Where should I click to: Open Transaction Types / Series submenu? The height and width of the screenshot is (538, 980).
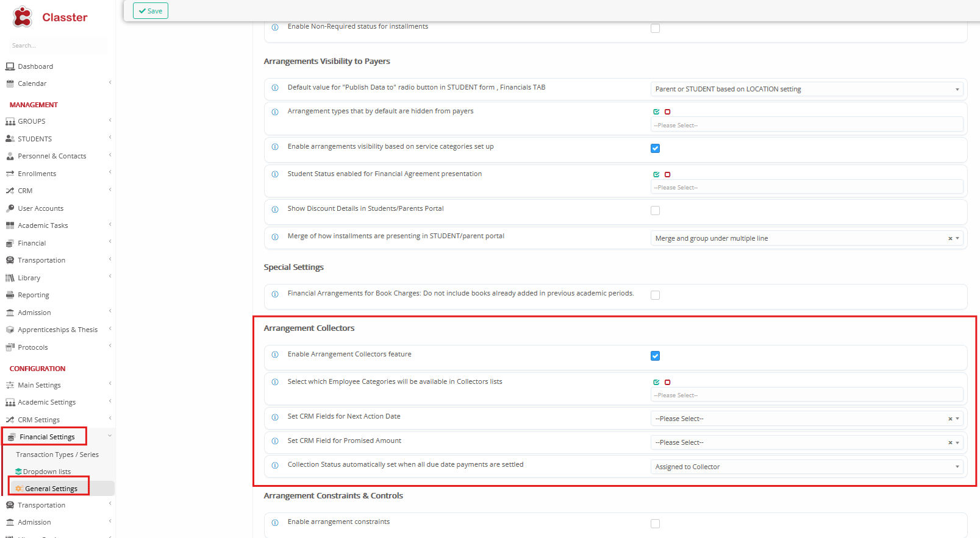pos(57,455)
